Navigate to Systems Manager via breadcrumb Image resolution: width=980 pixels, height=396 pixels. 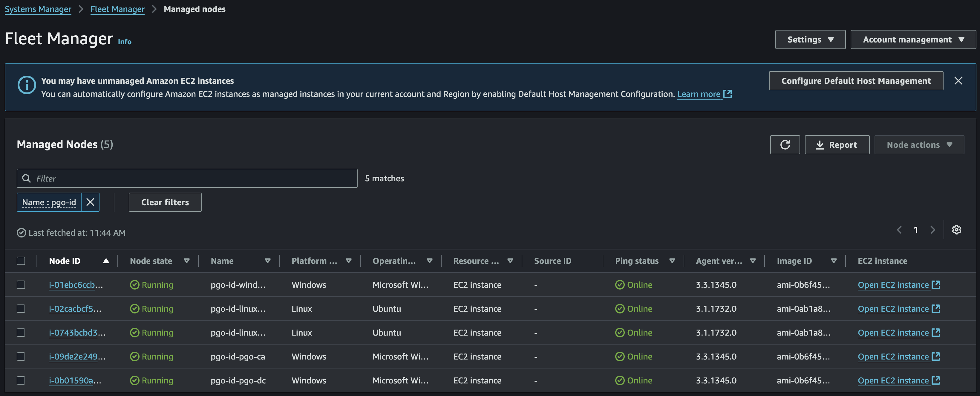(x=38, y=9)
